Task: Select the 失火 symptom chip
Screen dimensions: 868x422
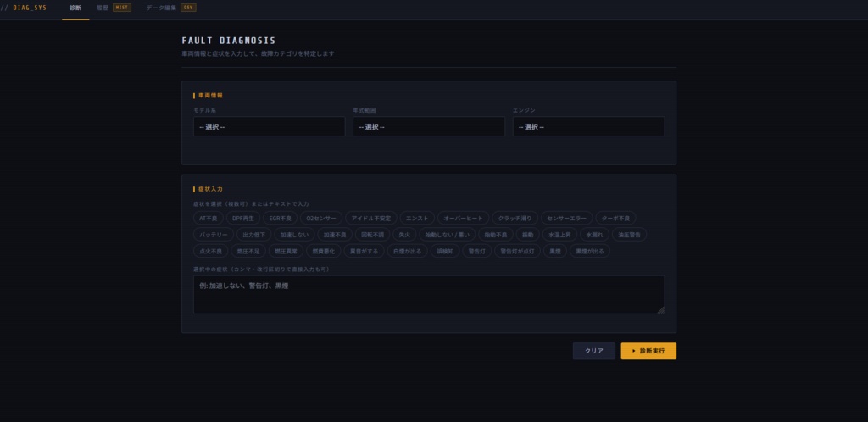Action: click(404, 235)
